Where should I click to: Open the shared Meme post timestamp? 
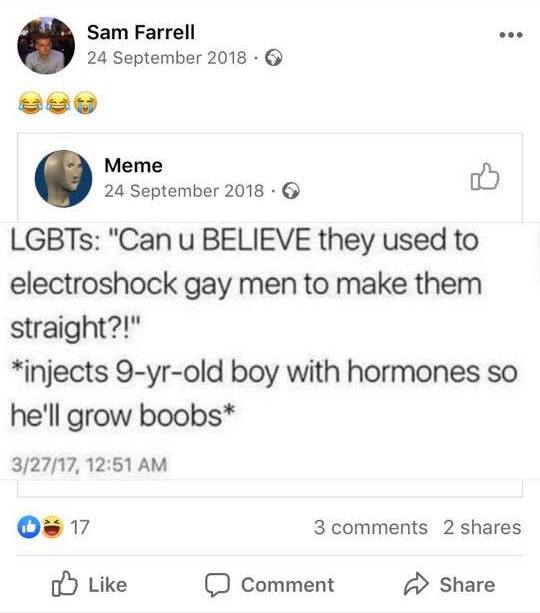pyautogui.click(x=184, y=191)
